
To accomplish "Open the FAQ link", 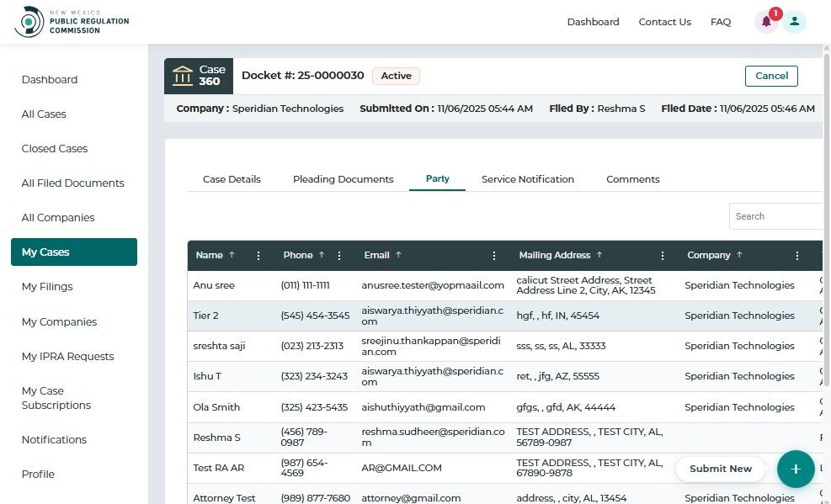I will (720, 22).
